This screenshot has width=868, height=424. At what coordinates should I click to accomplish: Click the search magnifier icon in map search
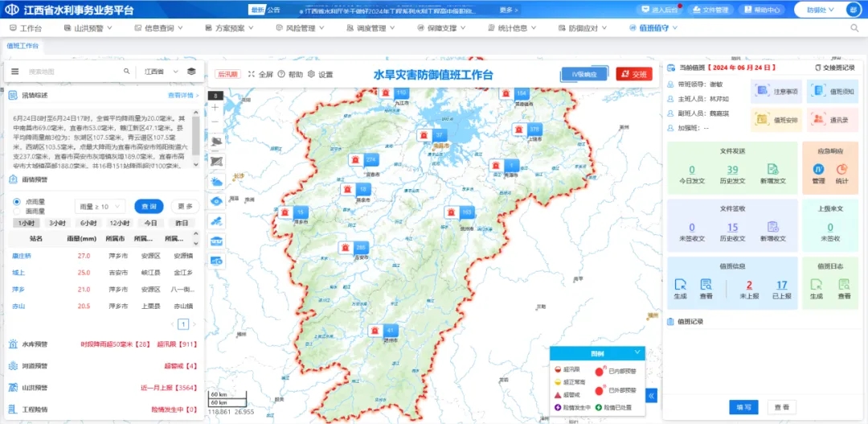(126, 72)
